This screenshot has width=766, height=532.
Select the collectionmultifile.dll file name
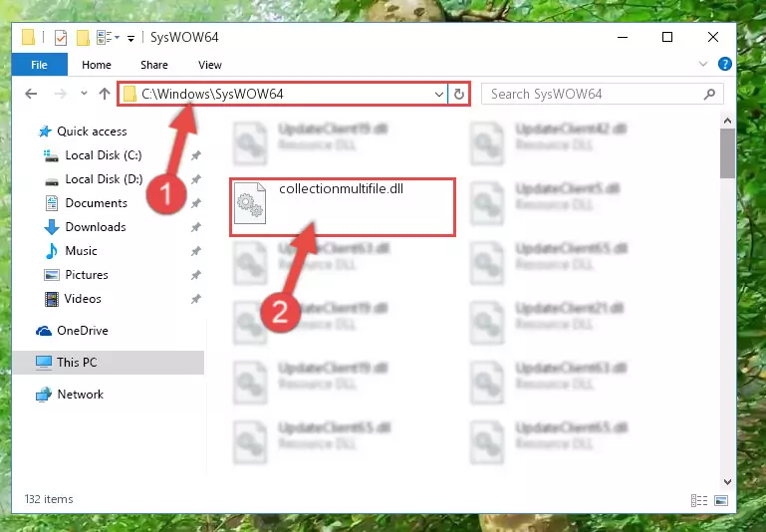341,188
